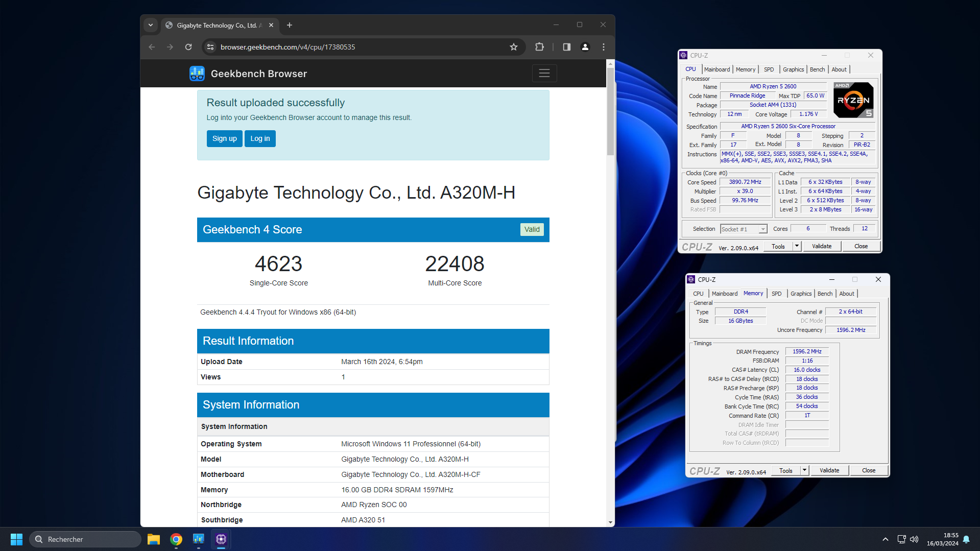Switch to About tab in lower CPU-Z

click(847, 294)
